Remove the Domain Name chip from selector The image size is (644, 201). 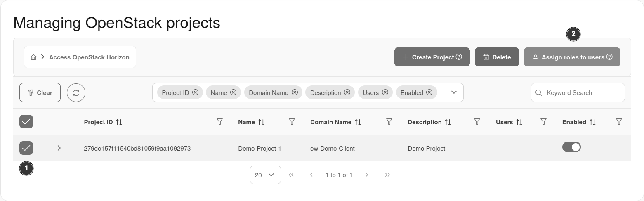(x=295, y=92)
